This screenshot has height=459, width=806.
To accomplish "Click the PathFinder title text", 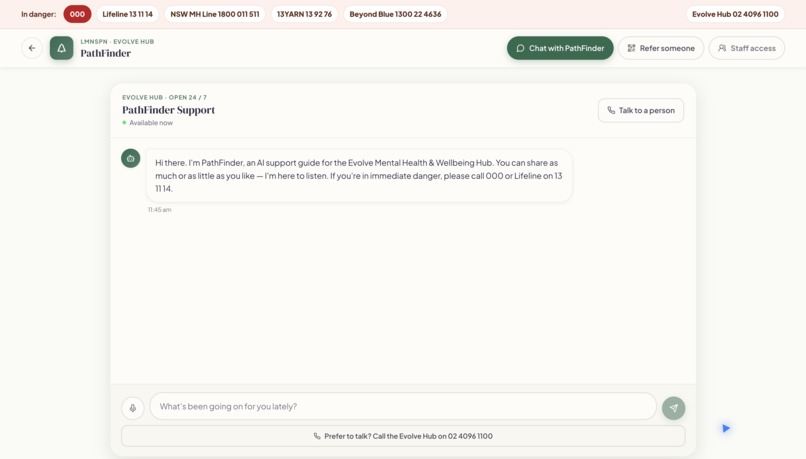I will point(105,53).
